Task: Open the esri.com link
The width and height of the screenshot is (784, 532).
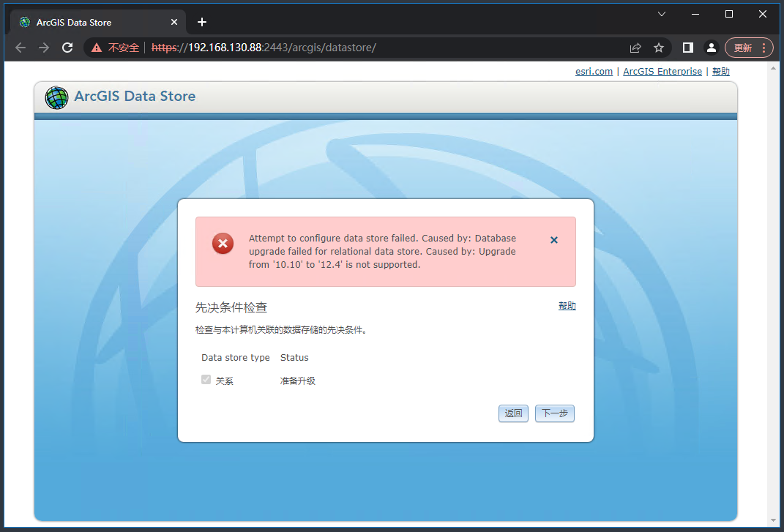Action: point(594,71)
